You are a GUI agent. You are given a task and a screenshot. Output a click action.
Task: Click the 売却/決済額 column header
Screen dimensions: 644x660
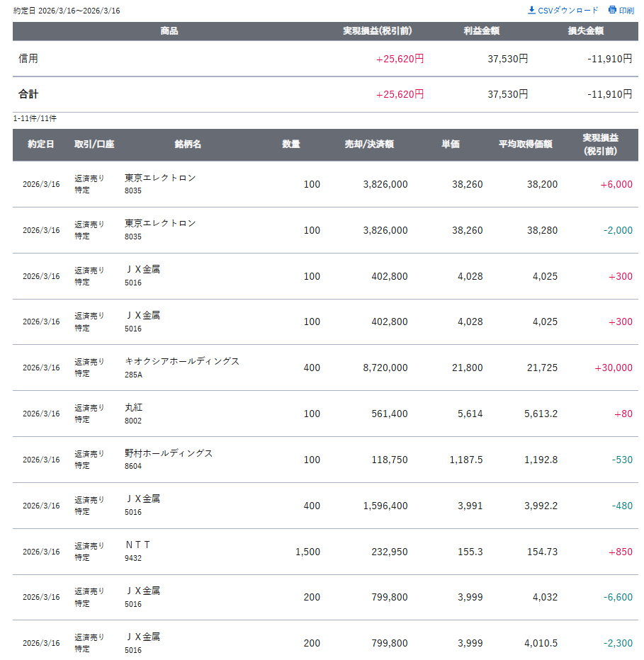click(x=369, y=144)
